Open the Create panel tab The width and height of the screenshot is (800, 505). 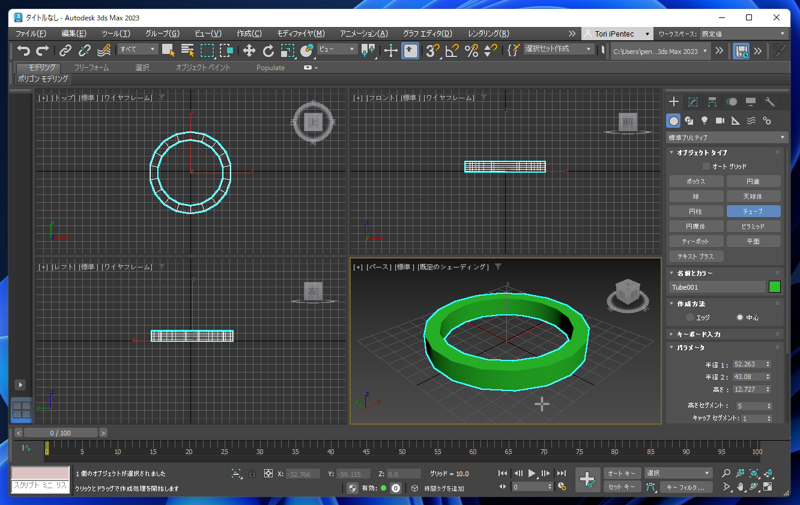click(673, 102)
